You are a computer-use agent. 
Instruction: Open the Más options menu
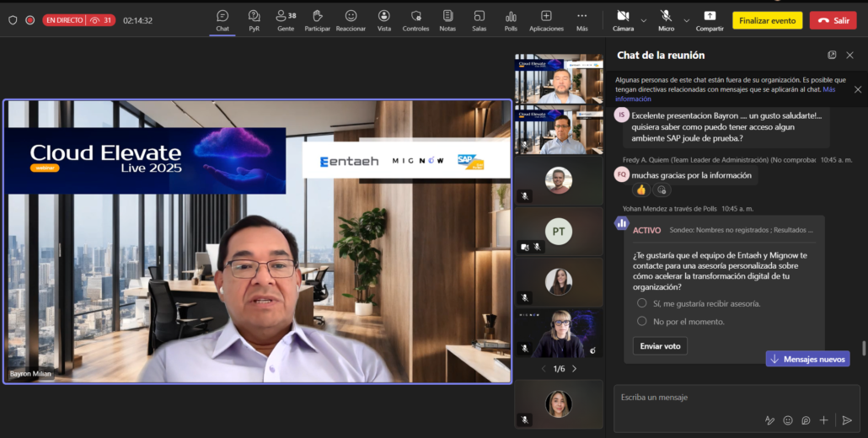point(581,19)
